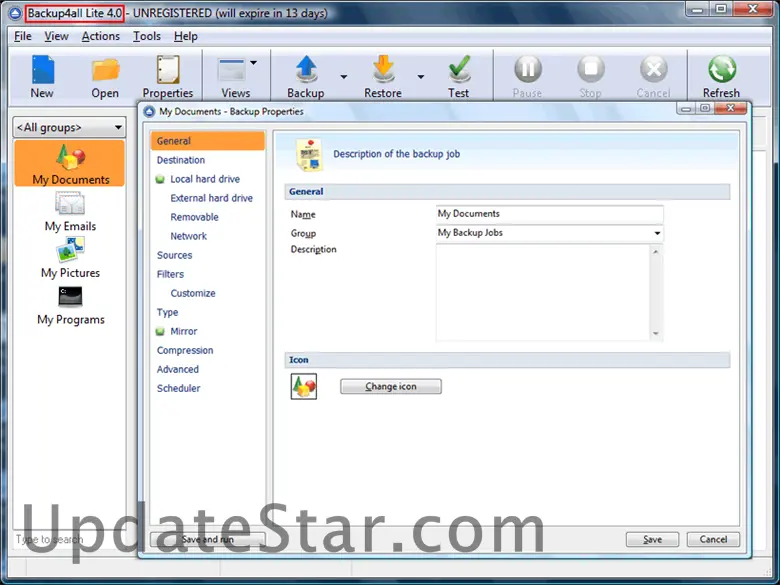Select the My Documents backup job
The width and height of the screenshot is (780, 585).
[70, 164]
